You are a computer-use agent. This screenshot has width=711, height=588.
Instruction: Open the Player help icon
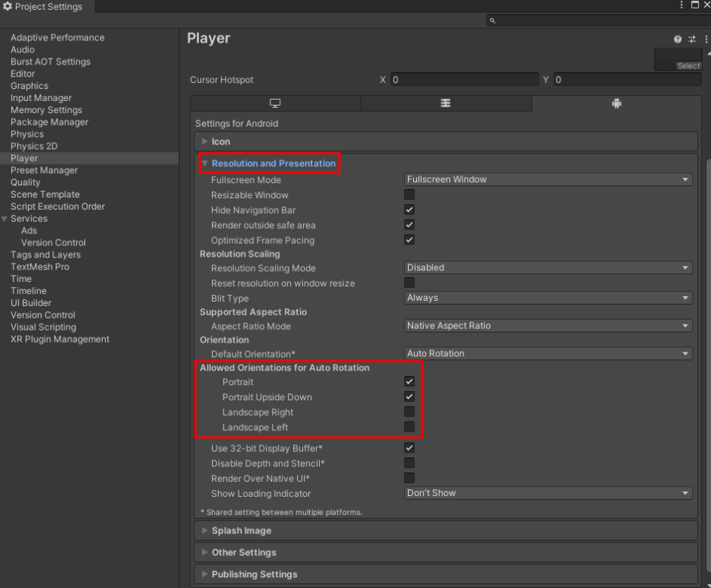click(x=678, y=39)
